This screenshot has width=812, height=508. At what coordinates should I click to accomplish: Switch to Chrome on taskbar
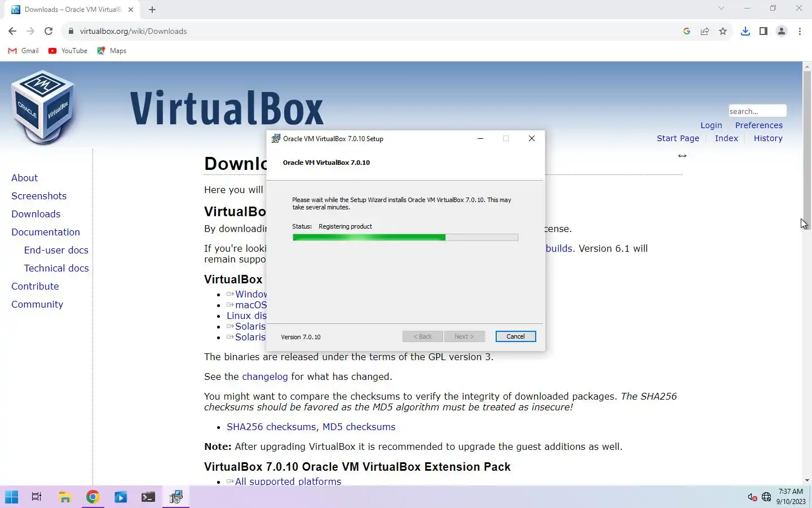click(x=93, y=497)
